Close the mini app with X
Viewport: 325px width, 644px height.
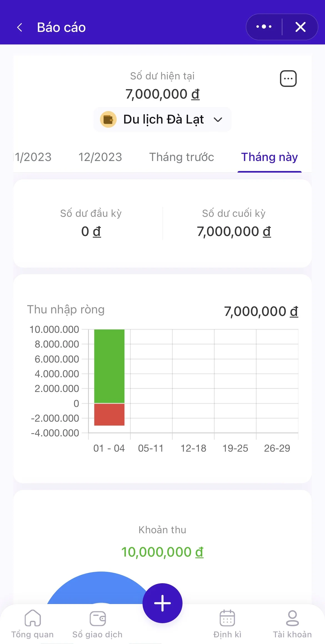pyautogui.click(x=300, y=27)
